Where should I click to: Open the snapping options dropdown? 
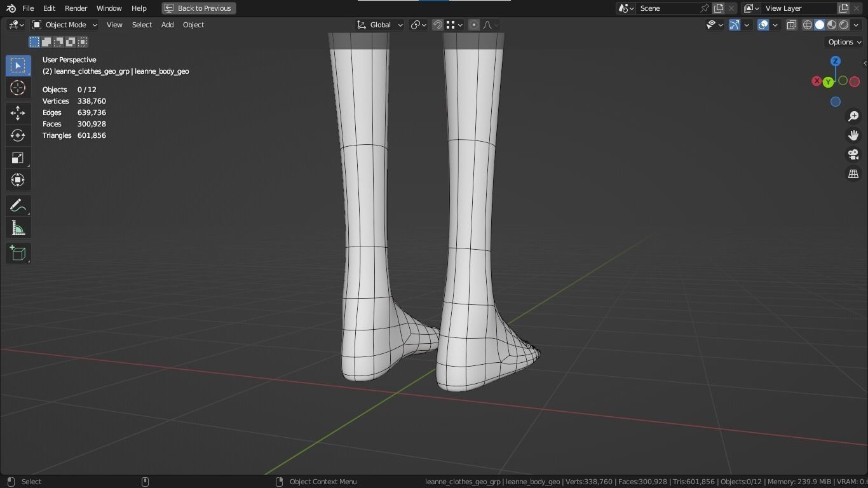(454, 25)
